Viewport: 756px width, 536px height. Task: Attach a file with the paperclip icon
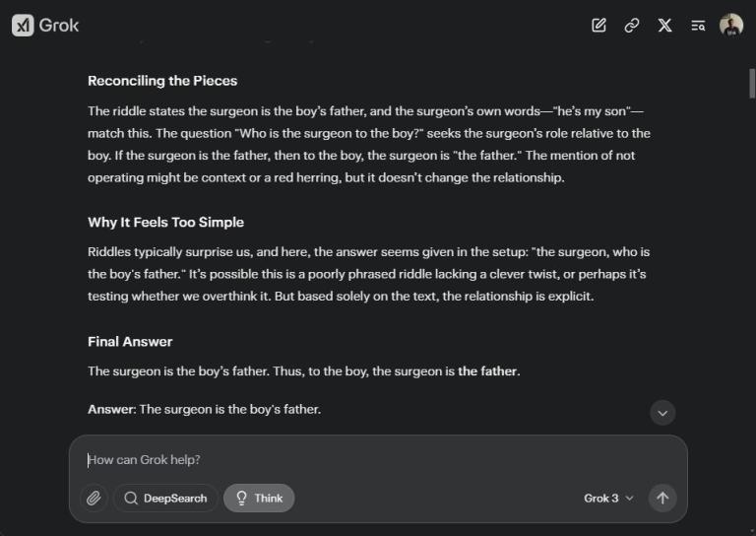click(94, 498)
